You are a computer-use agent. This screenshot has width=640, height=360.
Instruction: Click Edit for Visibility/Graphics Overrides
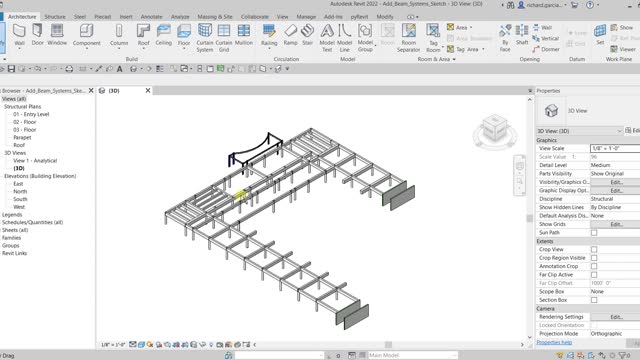(x=615, y=182)
